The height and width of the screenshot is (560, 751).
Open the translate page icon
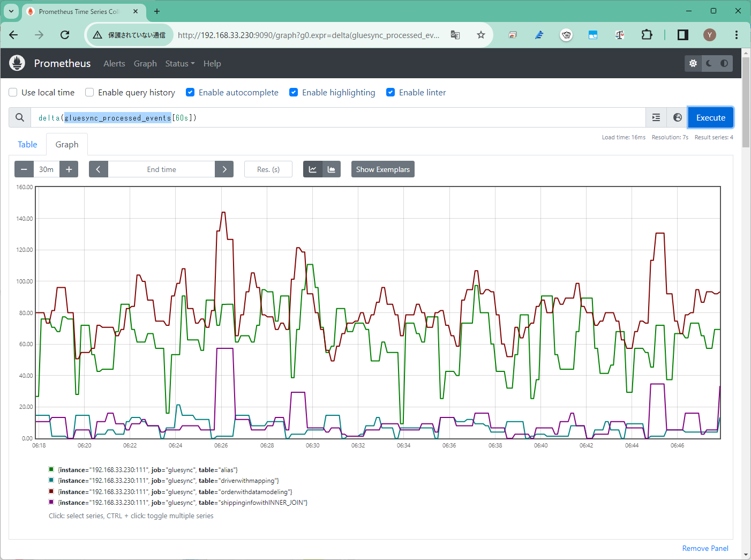click(455, 35)
